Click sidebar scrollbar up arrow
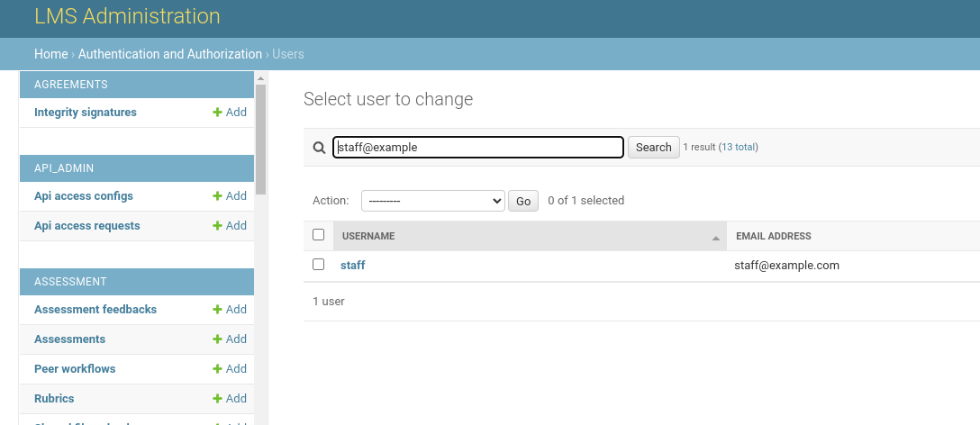 (261, 78)
